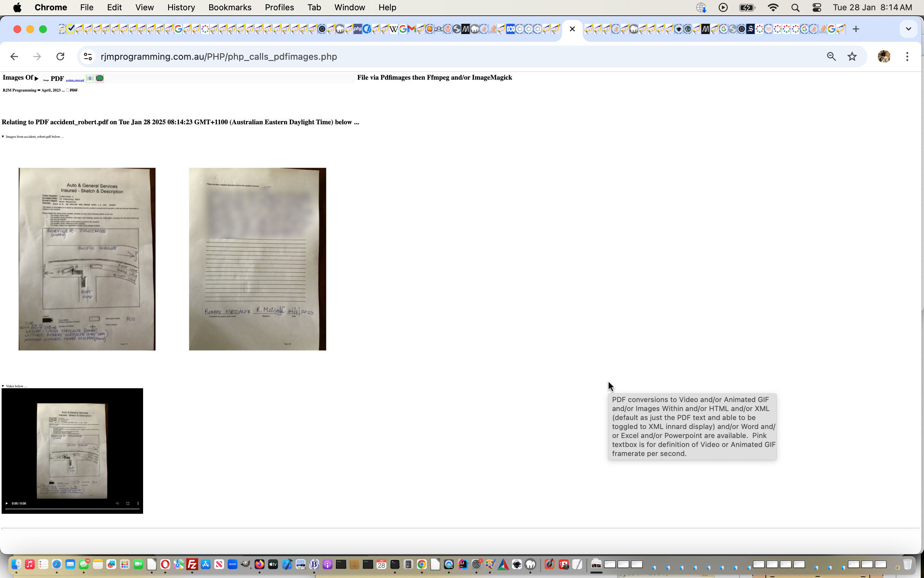Reload the page
This screenshot has width=924, height=578.
coord(60,57)
